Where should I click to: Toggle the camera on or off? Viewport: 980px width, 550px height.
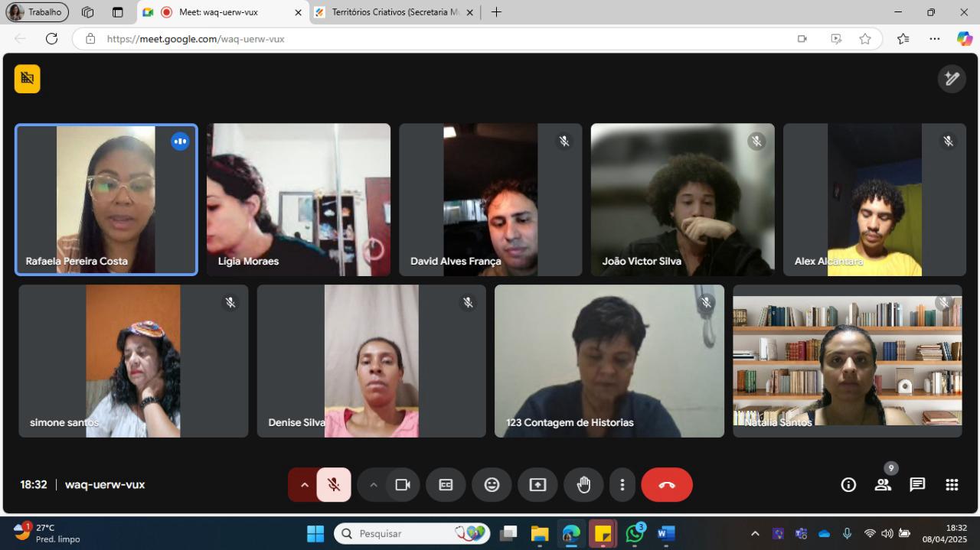click(403, 485)
